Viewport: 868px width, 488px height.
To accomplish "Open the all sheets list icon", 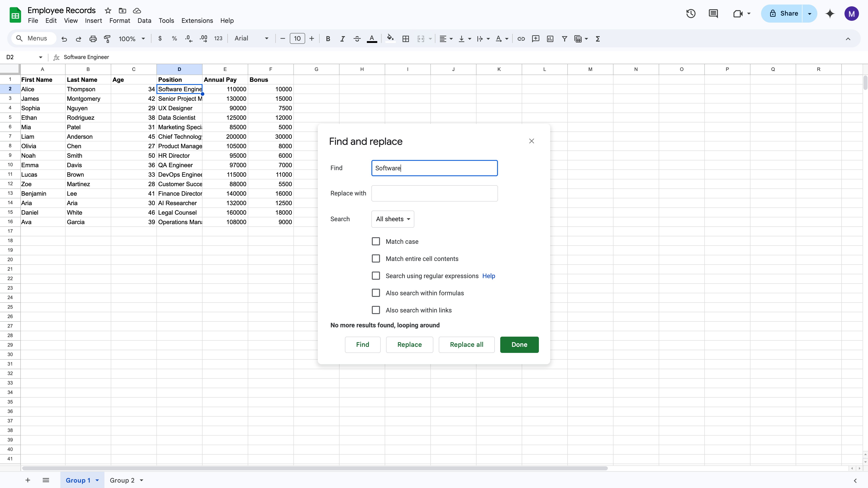I will [46, 480].
